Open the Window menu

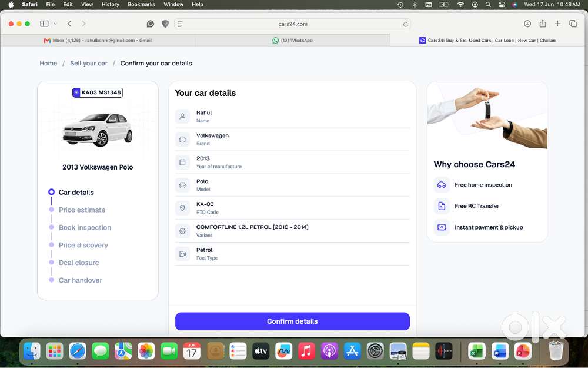(173, 5)
